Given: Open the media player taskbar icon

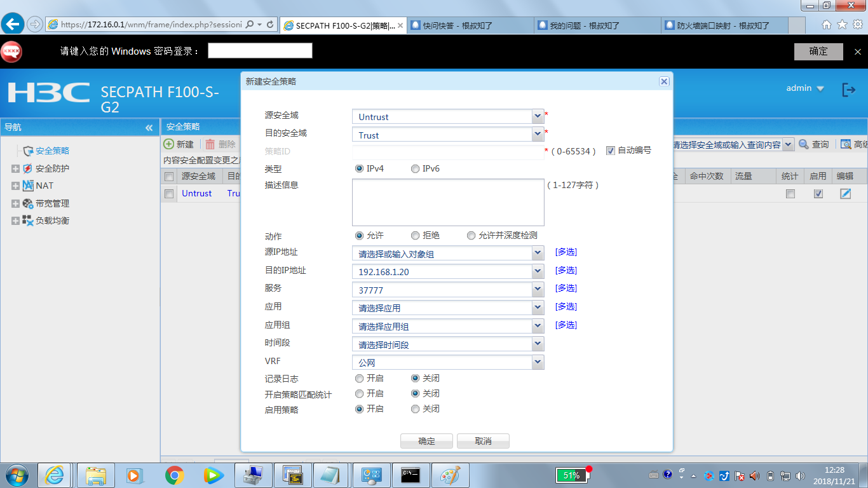Looking at the screenshot, I should point(135,475).
